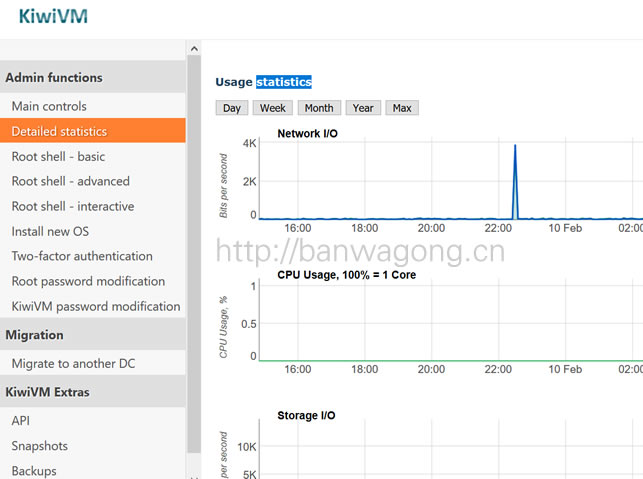Select Detailed statistics menu item
This screenshot has height=479, width=643.
[59, 131]
